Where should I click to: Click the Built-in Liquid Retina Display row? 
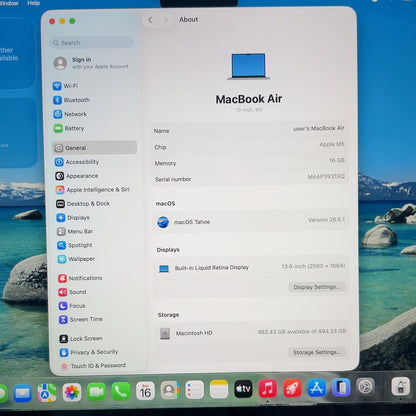coord(251,267)
